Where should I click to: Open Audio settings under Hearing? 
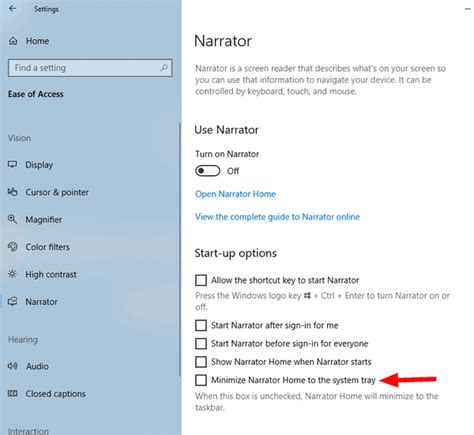(x=37, y=366)
